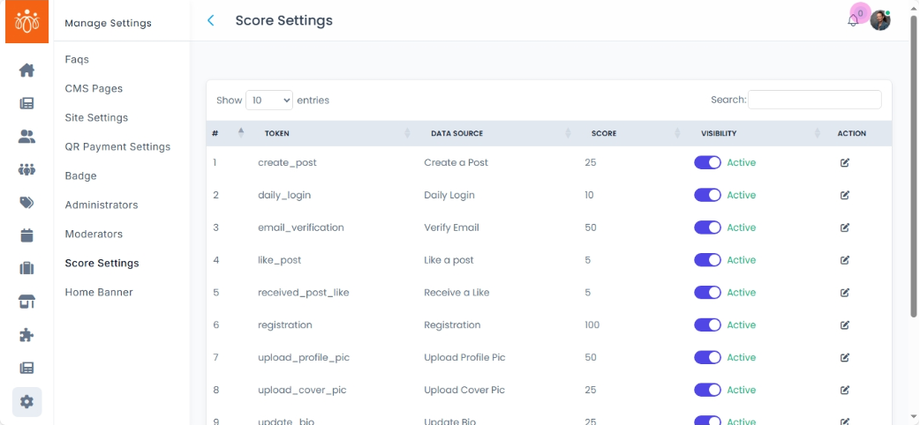This screenshot has width=920, height=425.
Task: Click the home icon in sidebar
Action: 27,70
